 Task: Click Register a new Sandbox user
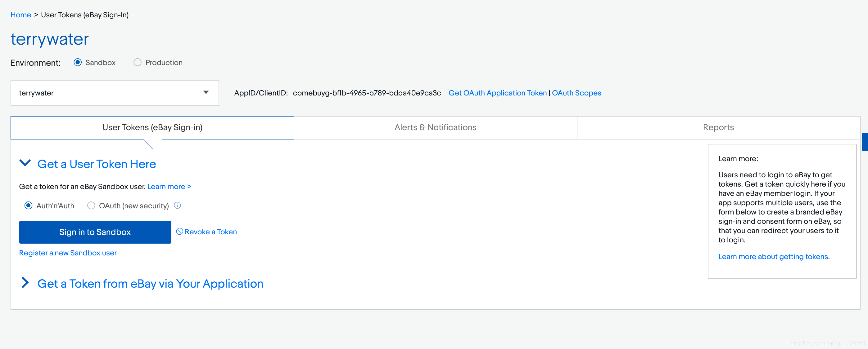(x=68, y=253)
